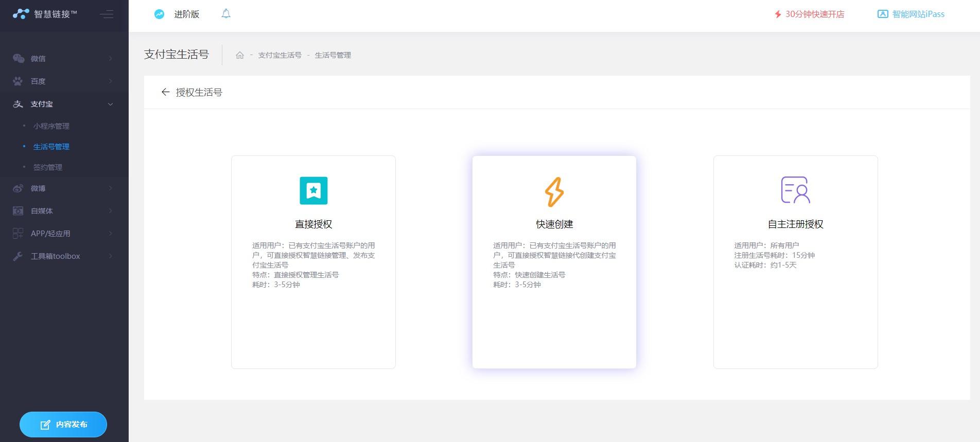980x442 pixels.
Task: Click the 进阶版 version label
Action: pyautogui.click(x=187, y=14)
